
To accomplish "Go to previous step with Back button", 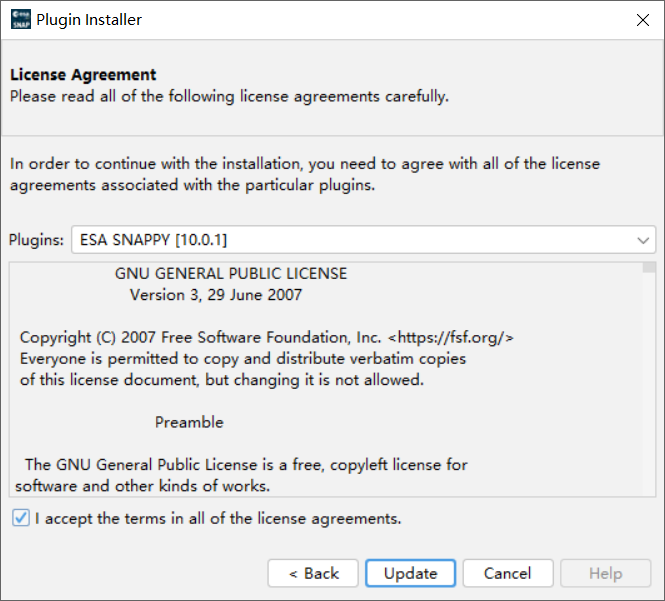I will 313,573.
